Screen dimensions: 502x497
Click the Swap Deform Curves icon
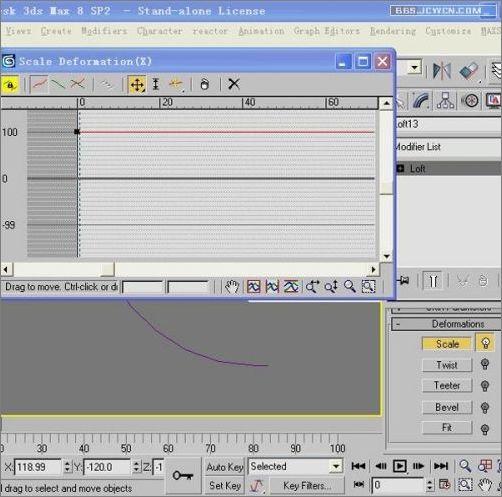[107, 84]
